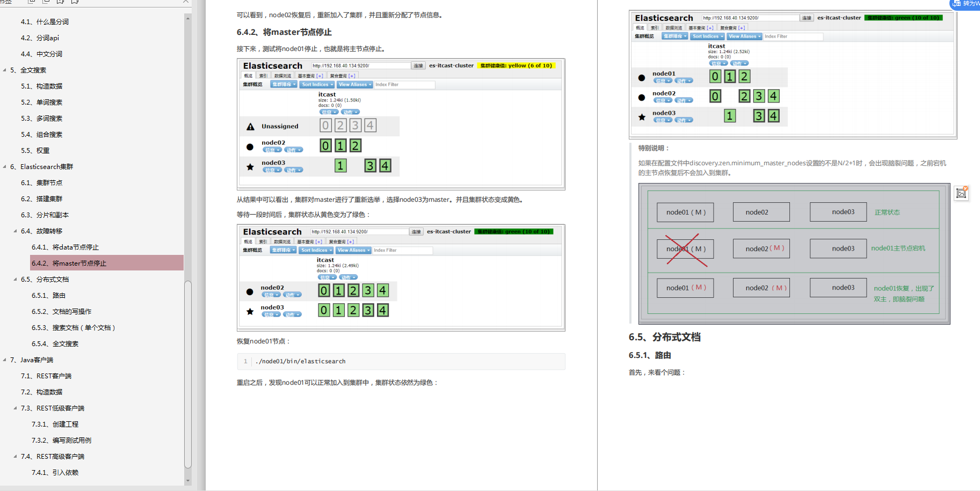Open bookmark 7.4.1、引入依赖
The height and width of the screenshot is (491, 980).
coord(55,473)
